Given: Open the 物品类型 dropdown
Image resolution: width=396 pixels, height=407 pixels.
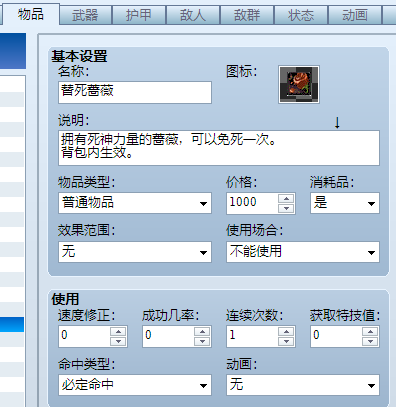Looking at the screenshot, I should point(135,203).
